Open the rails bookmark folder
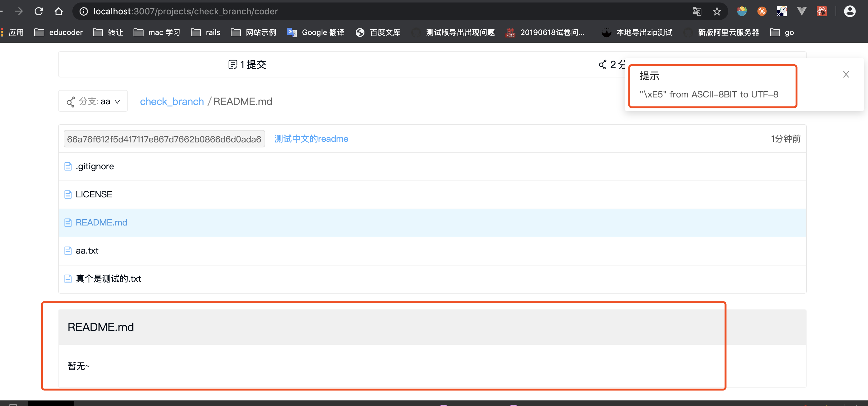868x406 pixels. pos(206,32)
